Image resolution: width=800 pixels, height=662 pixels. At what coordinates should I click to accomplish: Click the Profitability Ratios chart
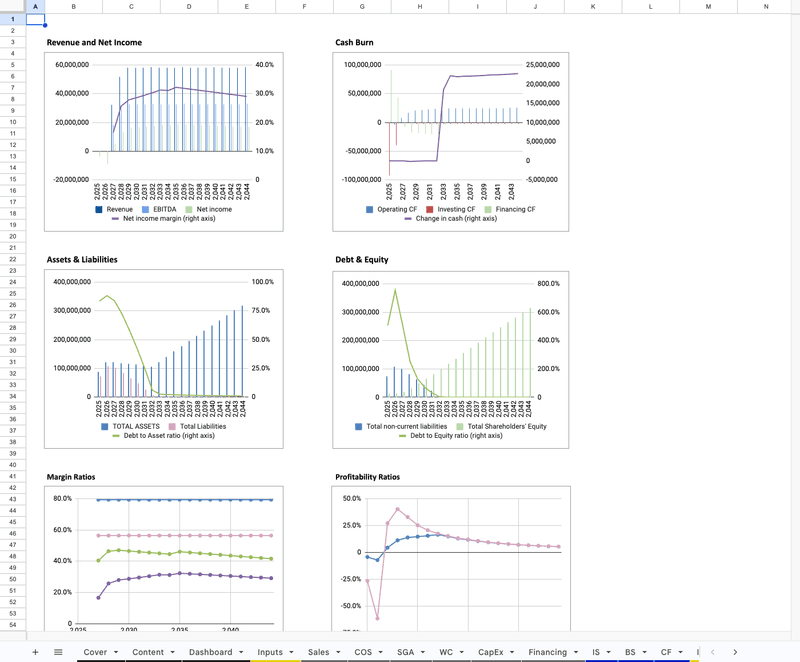point(451,560)
